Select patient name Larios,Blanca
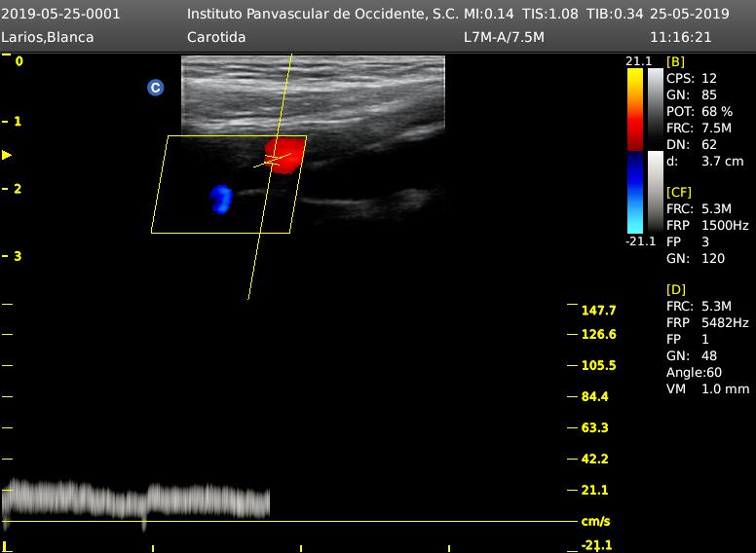Image resolution: width=756 pixels, height=553 pixels. 48,38
